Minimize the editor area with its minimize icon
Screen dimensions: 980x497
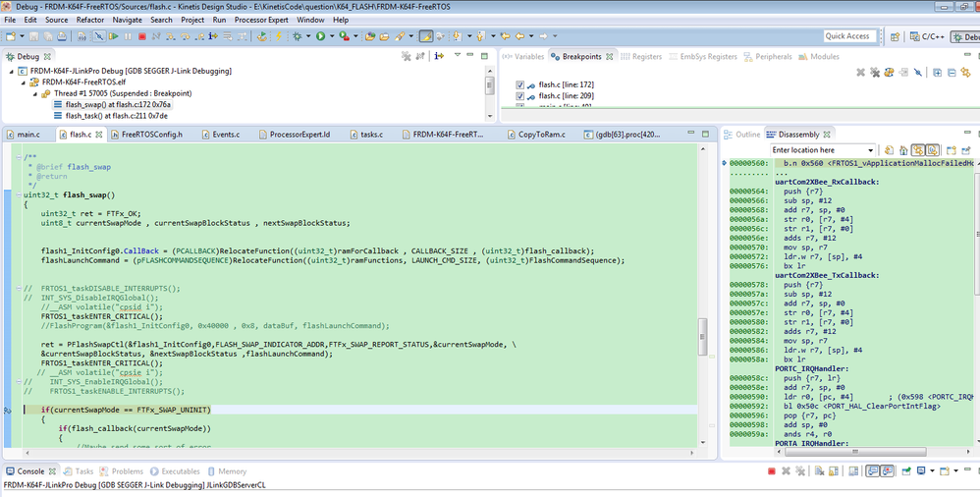690,133
